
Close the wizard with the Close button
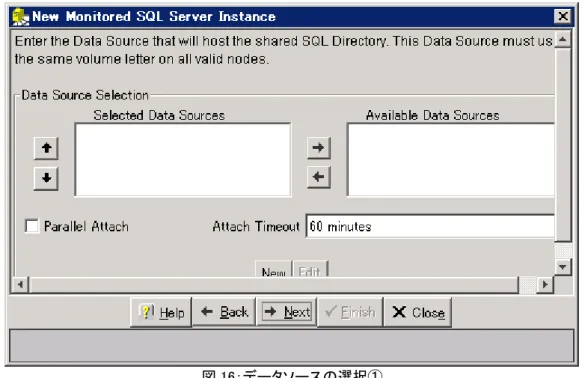tap(418, 312)
